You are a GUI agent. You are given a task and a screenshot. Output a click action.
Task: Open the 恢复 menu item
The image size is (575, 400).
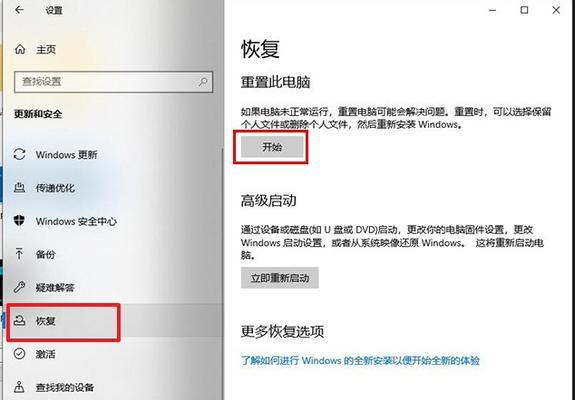(x=63, y=322)
